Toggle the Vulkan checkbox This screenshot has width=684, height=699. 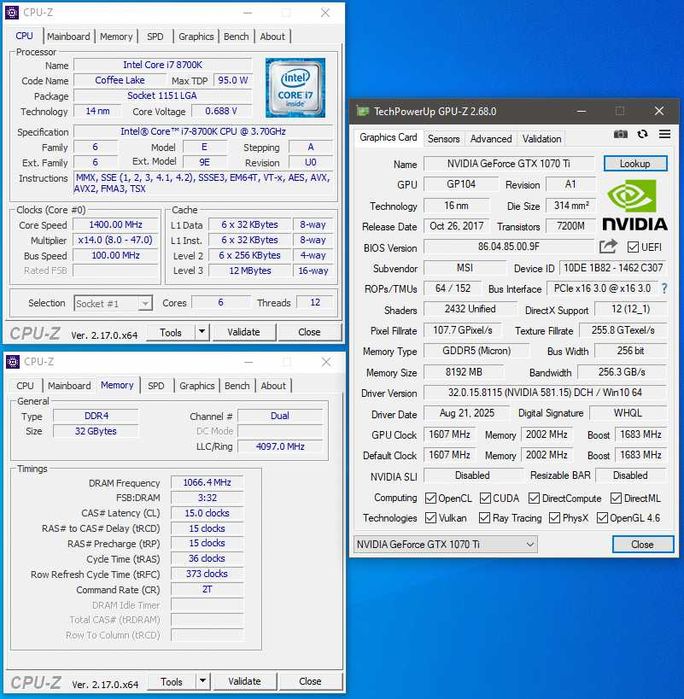[430, 518]
